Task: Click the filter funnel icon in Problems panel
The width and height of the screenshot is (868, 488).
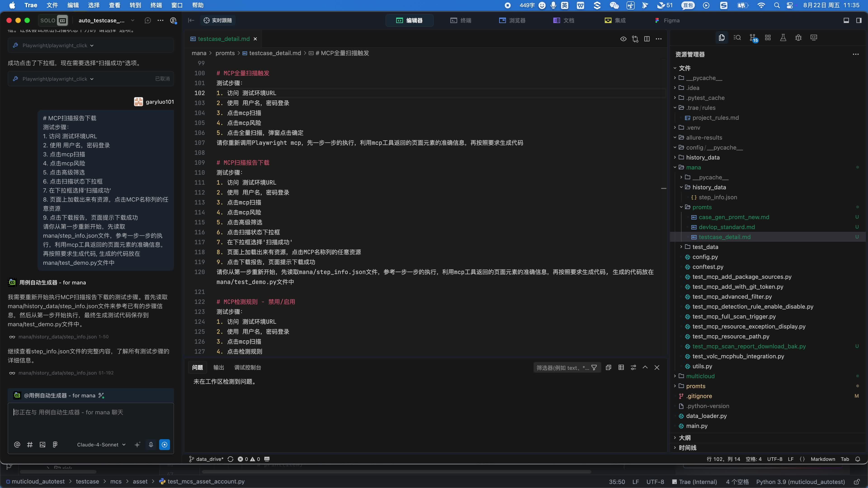Action: 594,367
